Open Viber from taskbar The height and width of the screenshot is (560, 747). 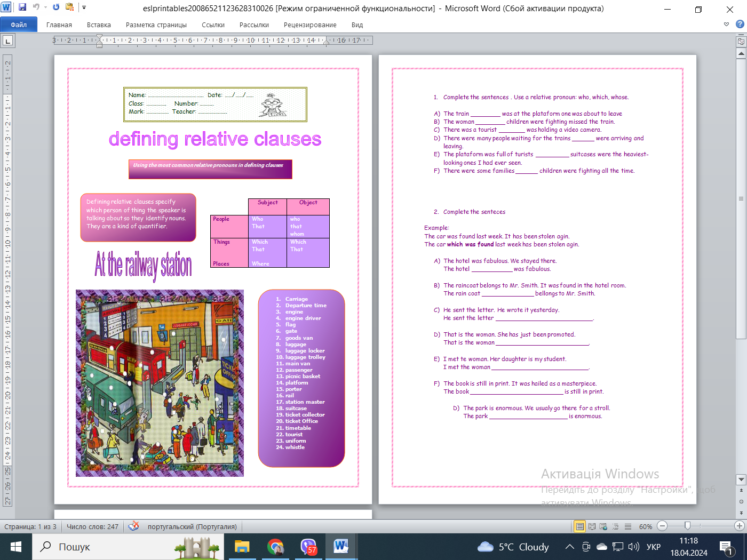coord(308,547)
